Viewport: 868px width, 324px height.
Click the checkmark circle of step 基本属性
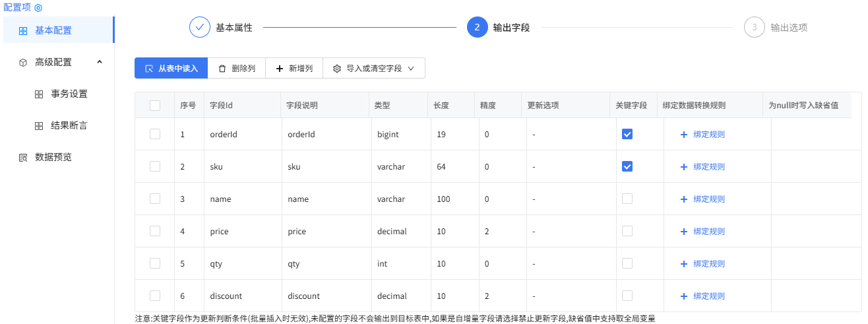[x=200, y=28]
